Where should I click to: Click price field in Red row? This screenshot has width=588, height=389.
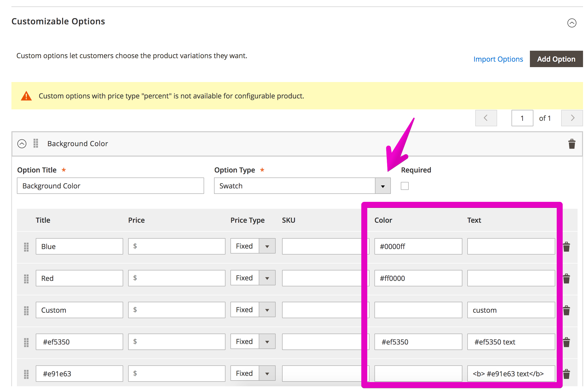pos(177,278)
